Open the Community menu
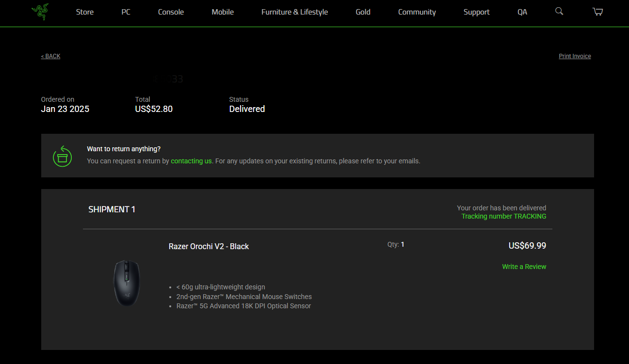 point(417,12)
